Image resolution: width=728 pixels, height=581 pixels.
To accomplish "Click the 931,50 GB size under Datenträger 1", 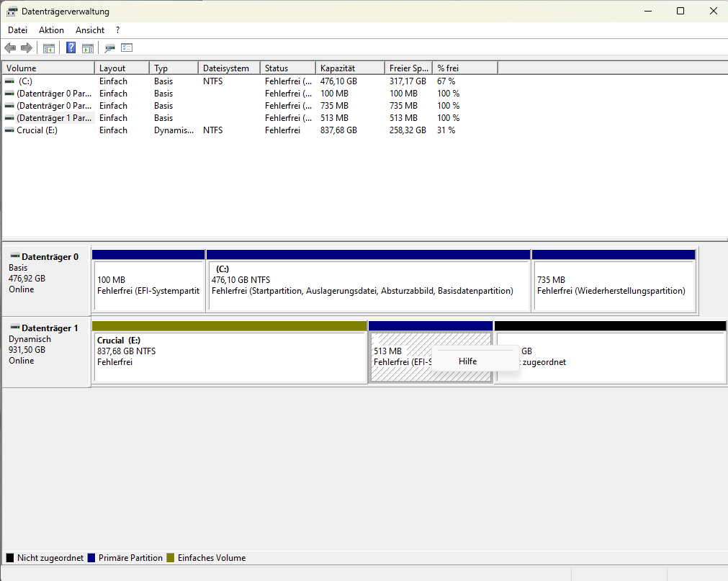I will click(x=27, y=350).
